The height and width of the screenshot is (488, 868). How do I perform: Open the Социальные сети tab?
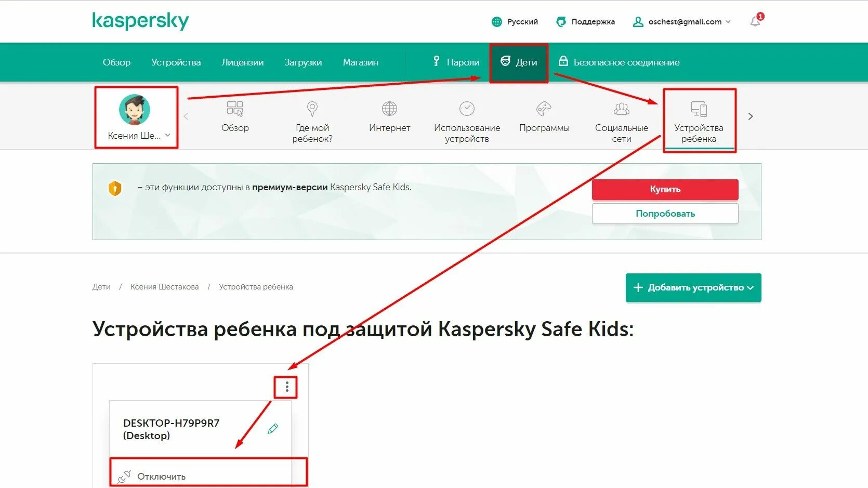coord(622,122)
